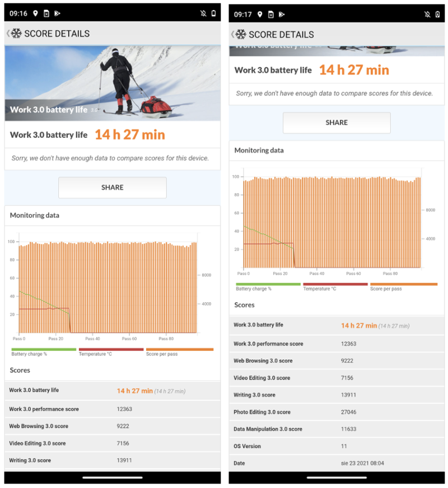Tap the green Battery charge % legend on left
This screenshot has height=488, width=448.
pyautogui.click(x=44, y=352)
